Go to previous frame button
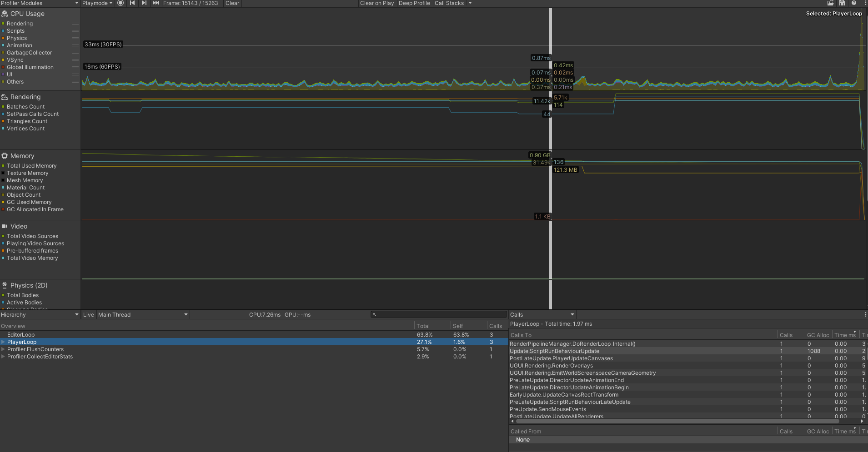This screenshot has height=452, width=868. point(132,3)
